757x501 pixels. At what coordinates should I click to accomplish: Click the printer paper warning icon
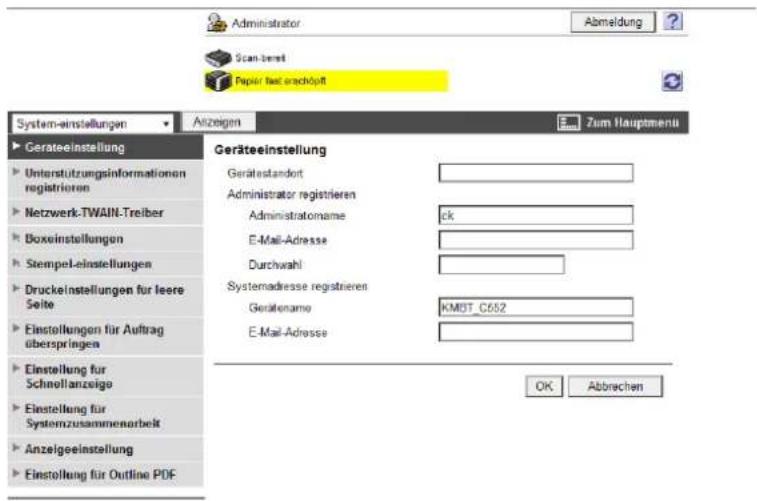pyautogui.click(x=218, y=81)
